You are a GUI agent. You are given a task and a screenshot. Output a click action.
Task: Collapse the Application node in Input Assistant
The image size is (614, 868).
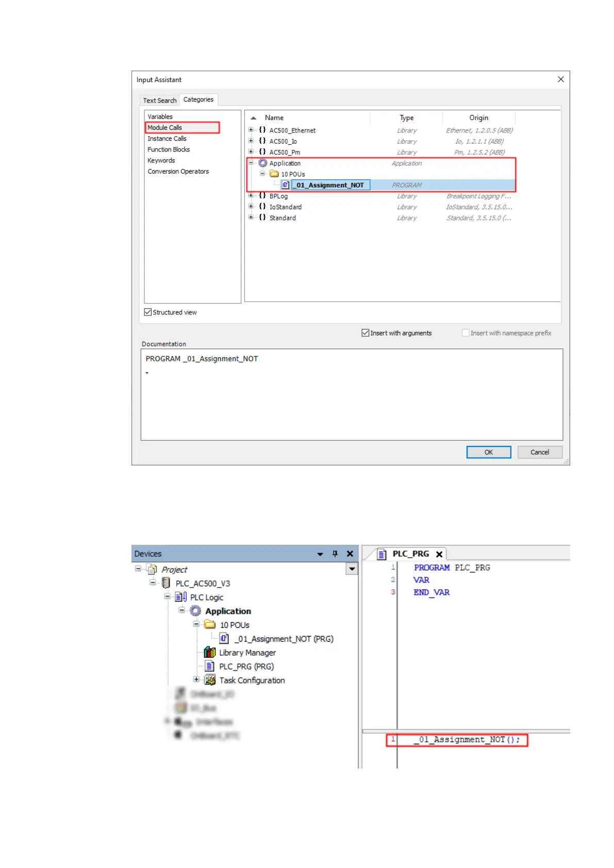(x=251, y=163)
